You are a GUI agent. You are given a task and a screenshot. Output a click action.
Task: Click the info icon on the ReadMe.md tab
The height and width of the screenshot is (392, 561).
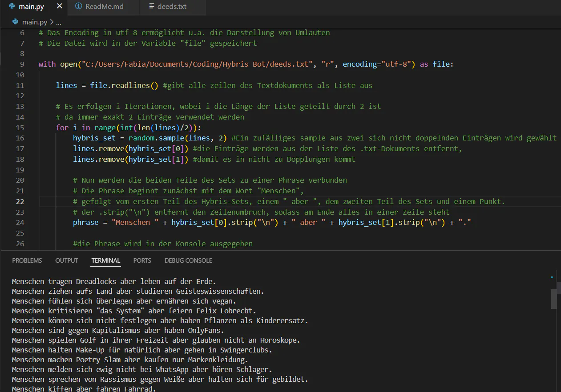tap(79, 6)
